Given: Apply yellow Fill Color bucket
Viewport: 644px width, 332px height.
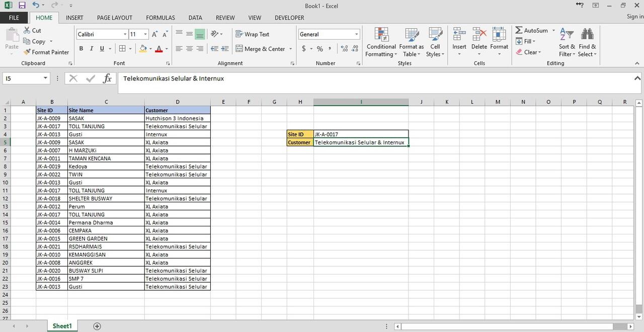Looking at the screenshot, I should coord(143,49).
